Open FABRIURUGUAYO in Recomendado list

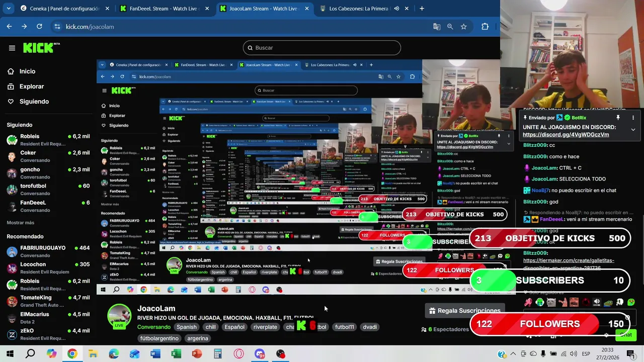click(48, 251)
